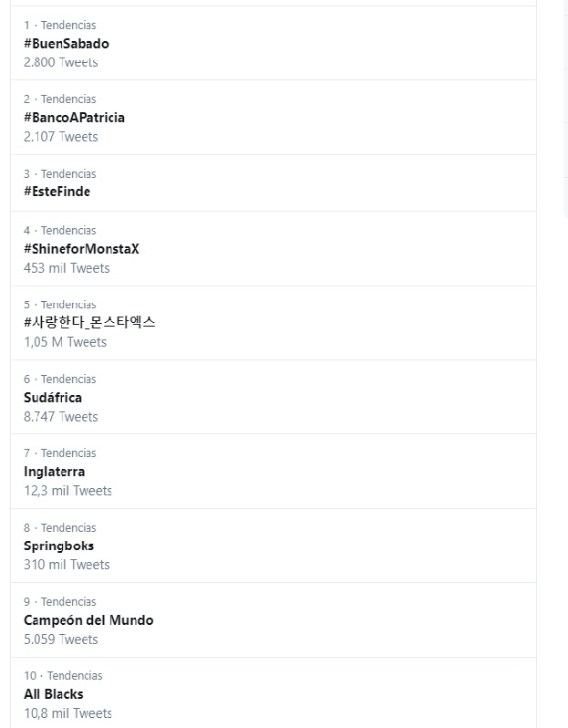The height and width of the screenshot is (728, 568).
Task: Click the "2.800 Tweets" count text
Action: point(60,62)
